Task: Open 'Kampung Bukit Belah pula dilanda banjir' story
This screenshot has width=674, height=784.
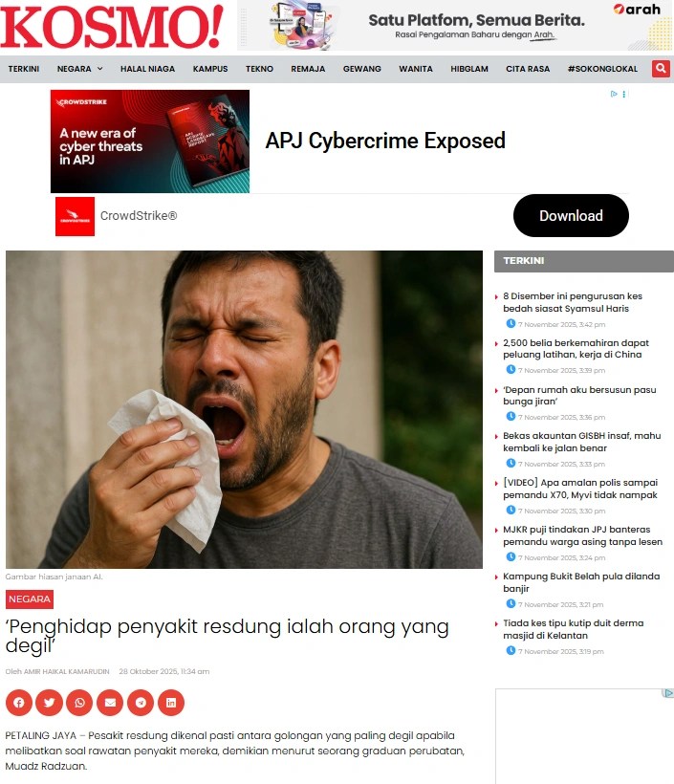Action: pyautogui.click(x=581, y=582)
